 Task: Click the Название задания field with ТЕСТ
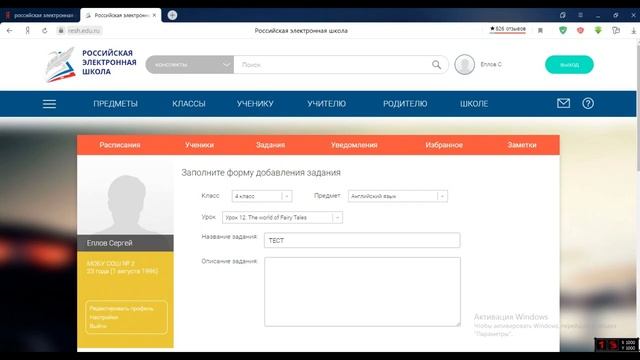(x=362, y=240)
